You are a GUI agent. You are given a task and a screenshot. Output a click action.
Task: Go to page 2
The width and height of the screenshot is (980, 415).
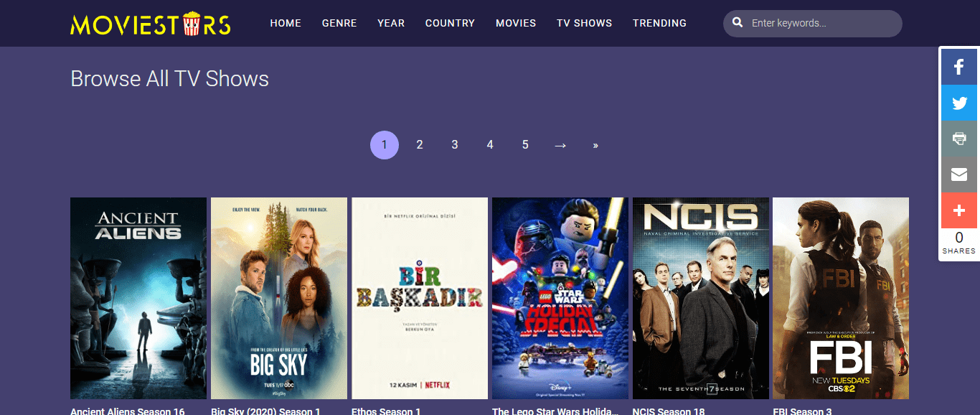(x=420, y=145)
